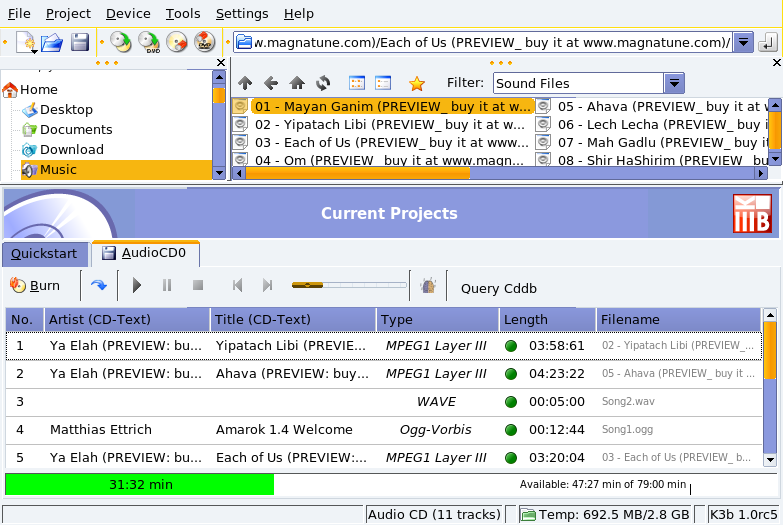Viewport: 783px width, 525px height.
Task: Open the File menu
Action: point(19,13)
